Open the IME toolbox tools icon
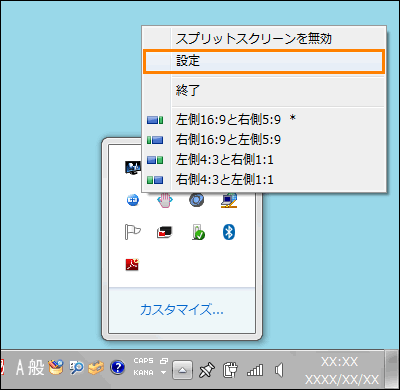The height and width of the screenshot is (390, 400). coord(96,368)
